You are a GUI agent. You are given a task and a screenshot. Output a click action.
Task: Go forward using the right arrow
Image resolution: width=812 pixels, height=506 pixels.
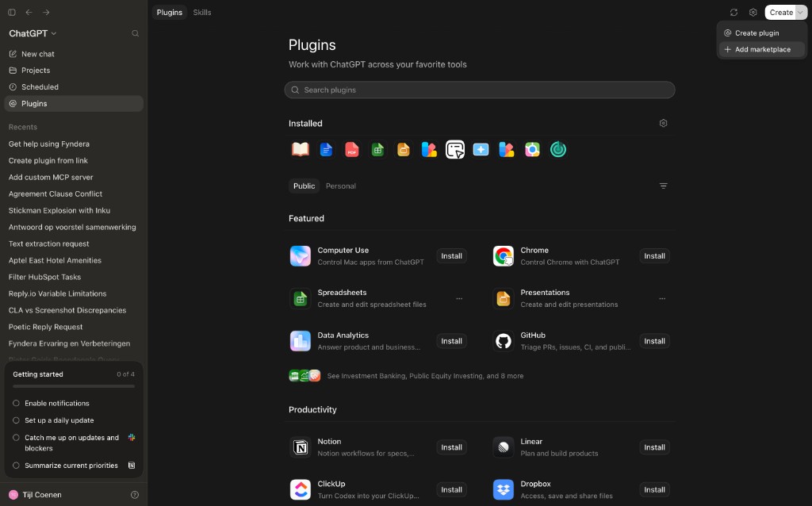click(46, 13)
